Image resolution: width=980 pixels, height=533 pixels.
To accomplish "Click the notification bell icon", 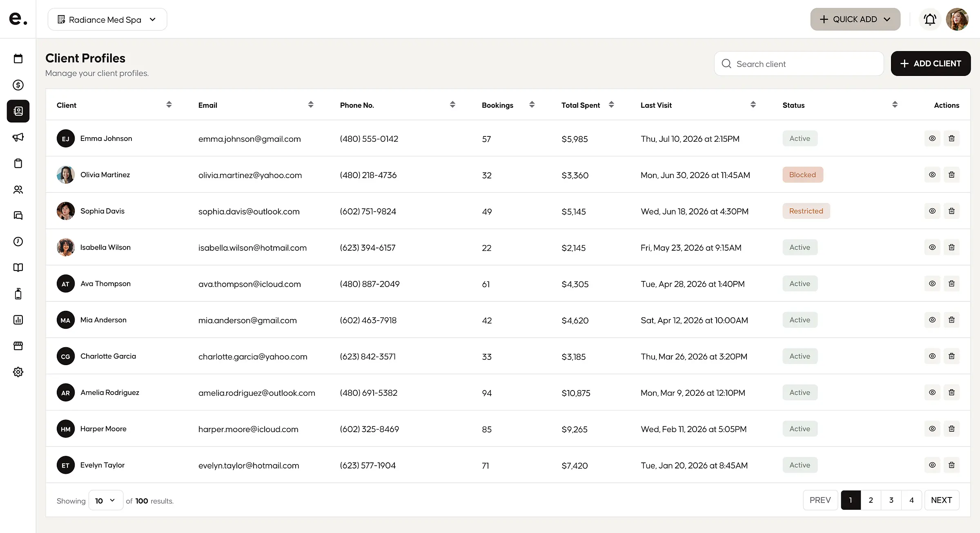I will pyautogui.click(x=930, y=19).
